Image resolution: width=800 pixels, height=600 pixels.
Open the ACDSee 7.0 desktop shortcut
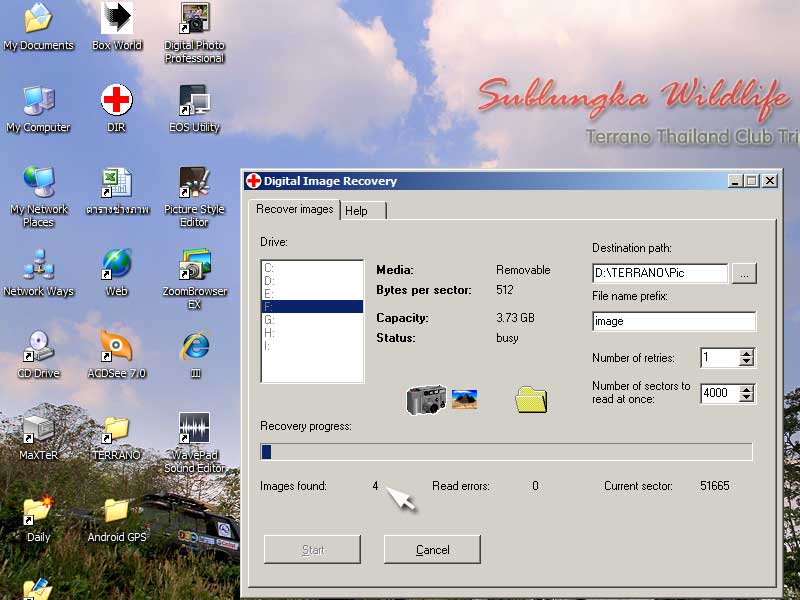coord(116,347)
